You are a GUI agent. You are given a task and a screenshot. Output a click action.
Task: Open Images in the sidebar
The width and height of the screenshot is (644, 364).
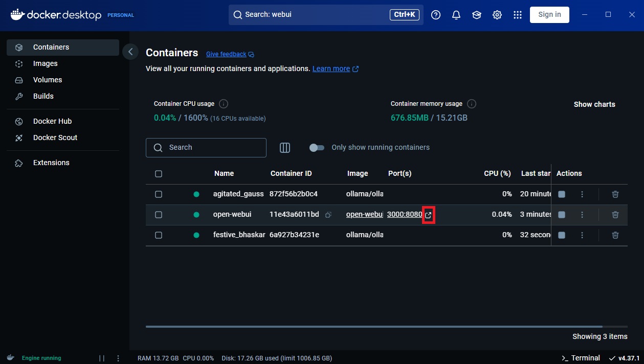63,63
